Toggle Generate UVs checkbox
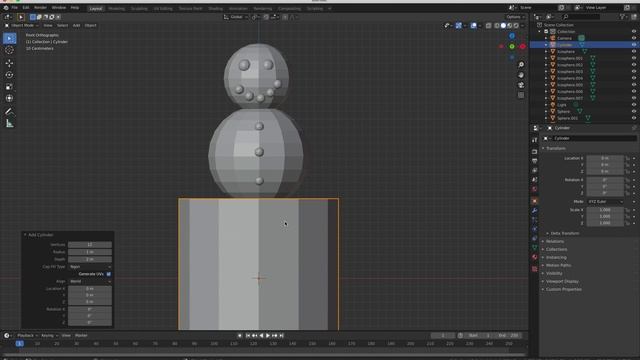 pos(109,274)
